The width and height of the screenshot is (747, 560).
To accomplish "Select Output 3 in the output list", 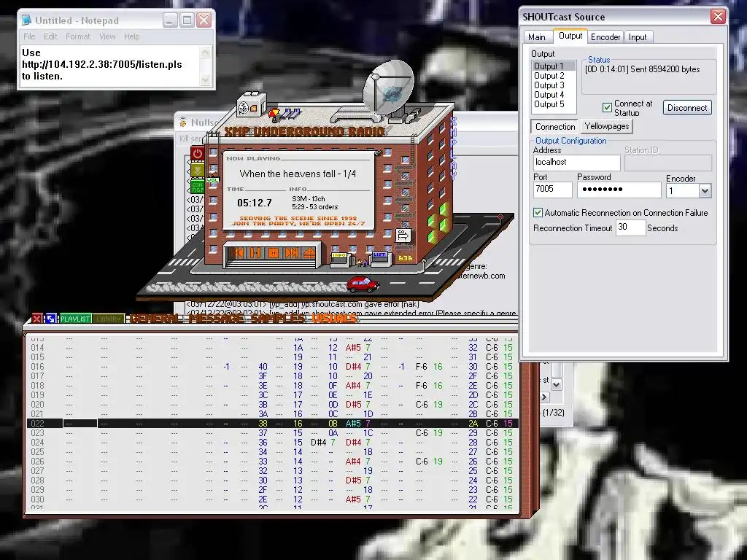I will coord(554,85).
